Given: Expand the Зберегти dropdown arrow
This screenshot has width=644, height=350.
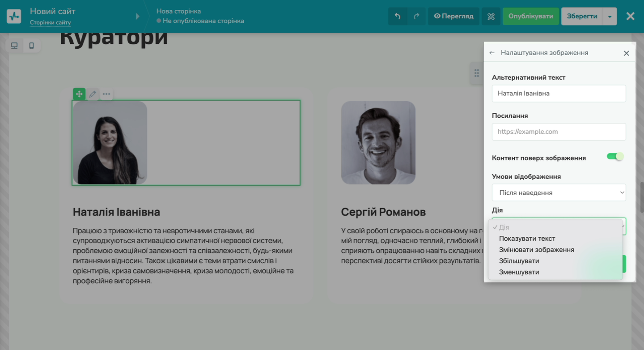Looking at the screenshot, I should pos(610,17).
